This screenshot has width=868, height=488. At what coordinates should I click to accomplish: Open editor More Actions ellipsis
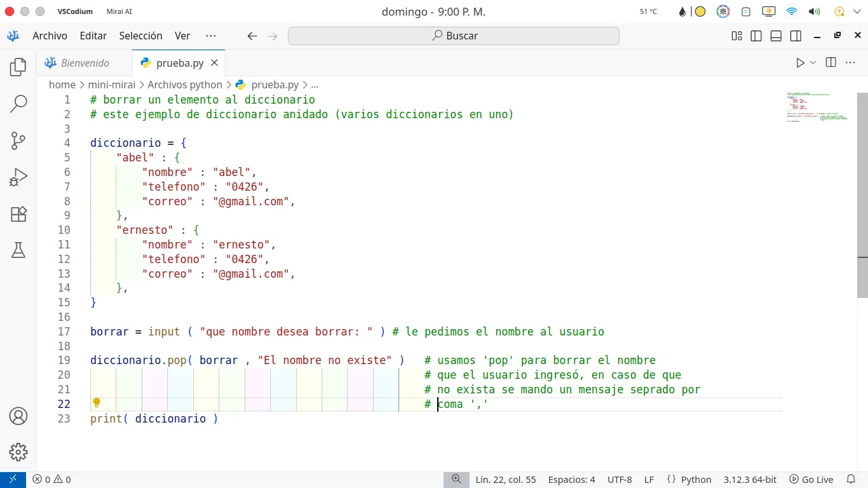tap(850, 62)
